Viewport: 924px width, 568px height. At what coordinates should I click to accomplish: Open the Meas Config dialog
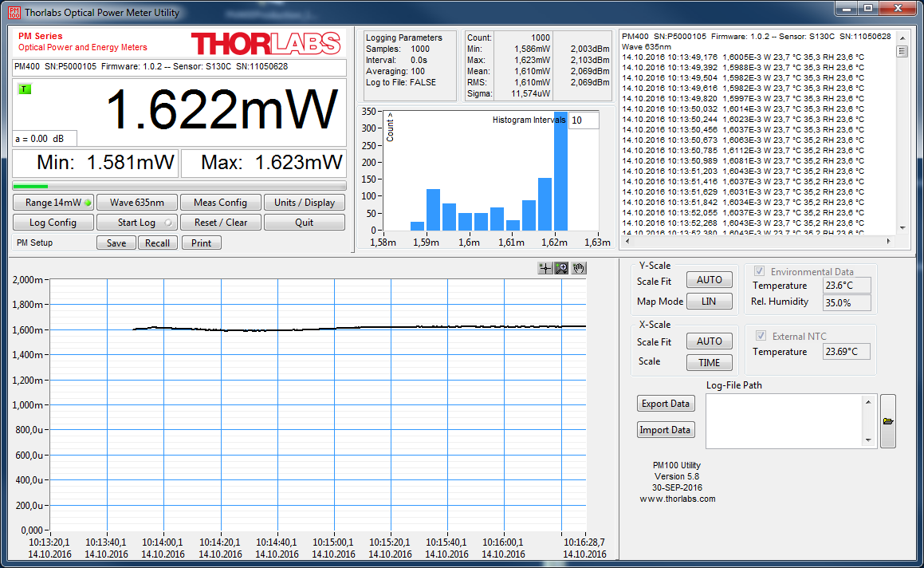pos(220,202)
